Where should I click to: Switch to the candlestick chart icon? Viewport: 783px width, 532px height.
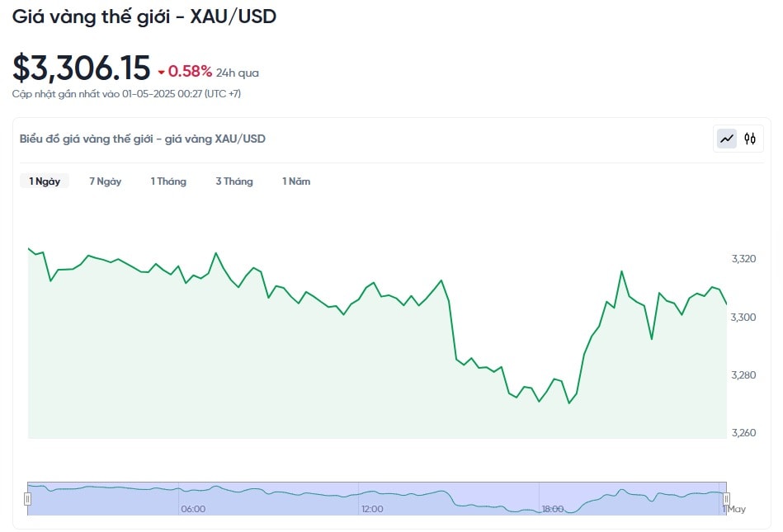(x=749, y=139)
